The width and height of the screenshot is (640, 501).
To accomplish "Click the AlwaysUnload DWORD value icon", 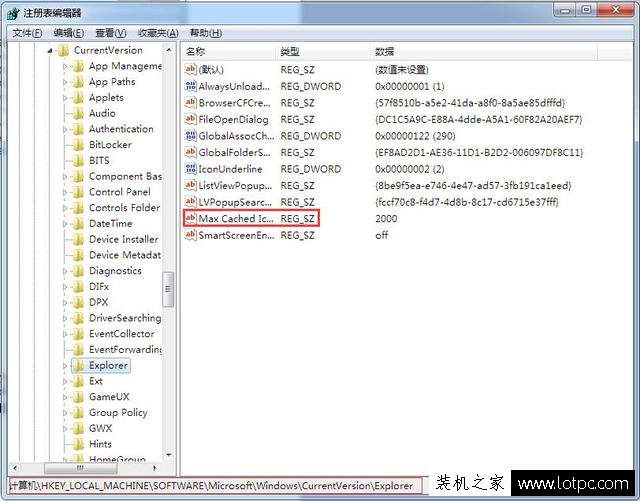I will (x=191, y=86).
